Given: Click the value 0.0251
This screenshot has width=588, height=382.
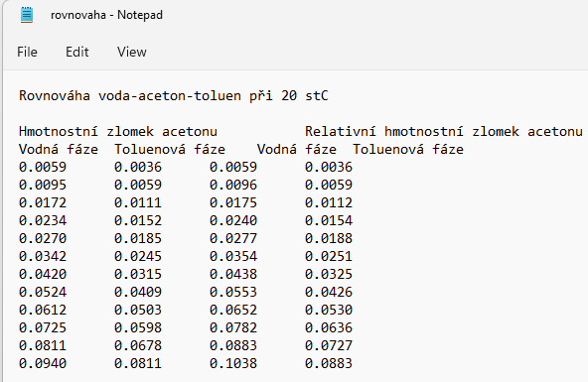Looking at the screenshot, I should [x=329, y=256].
